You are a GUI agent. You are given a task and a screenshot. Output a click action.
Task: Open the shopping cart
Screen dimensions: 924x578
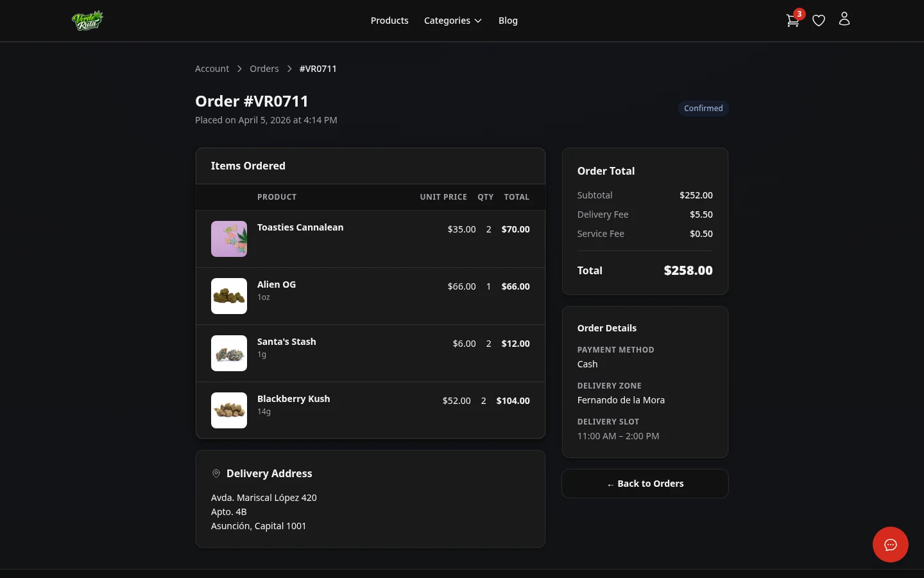792,20
